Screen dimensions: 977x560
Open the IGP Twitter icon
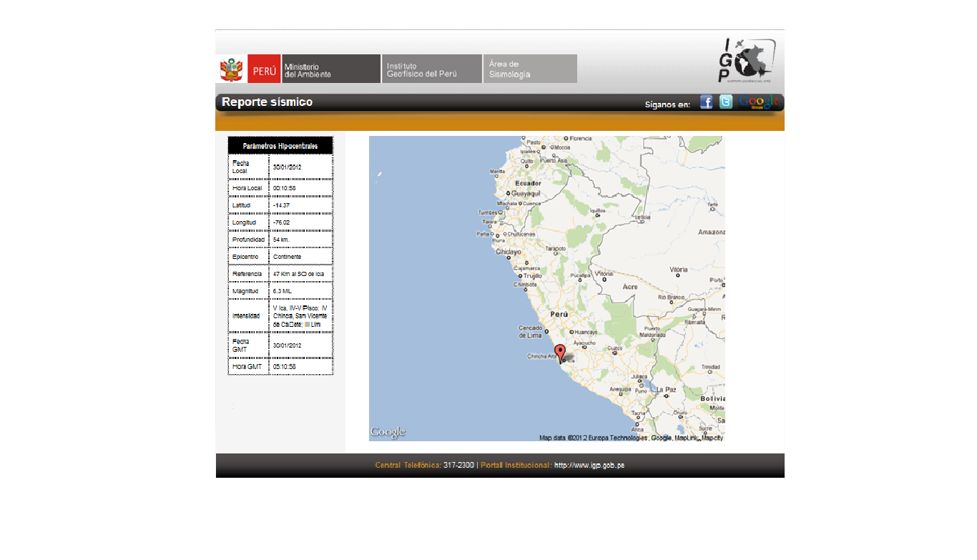[726, 102]
